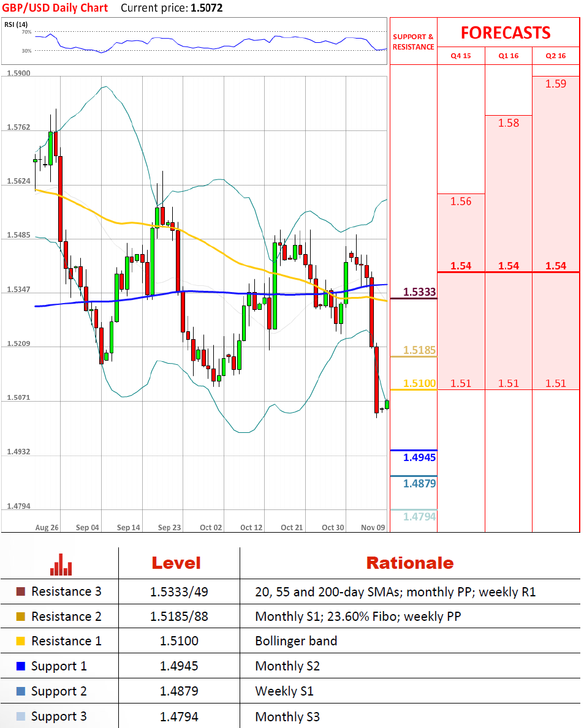Click the 1.5485 price axis label
This screenshot has height=728, width=584.
click(18, 235)
